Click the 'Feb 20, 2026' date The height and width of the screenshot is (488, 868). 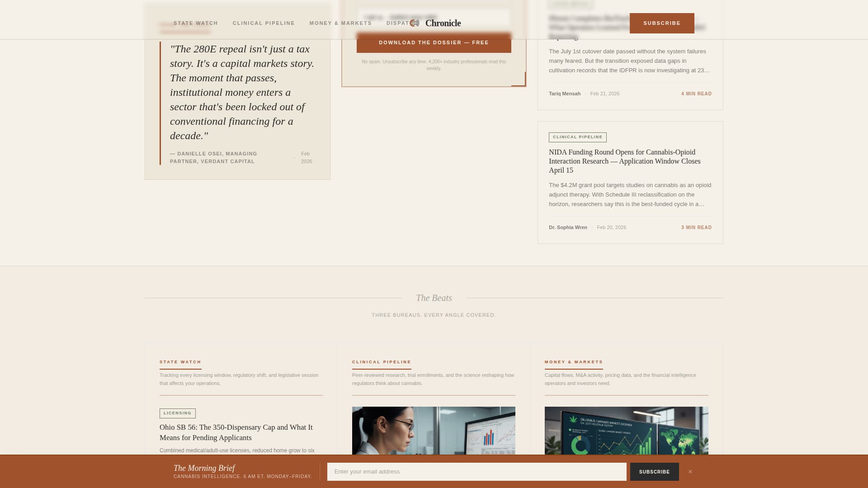click(x=611, y=227)
